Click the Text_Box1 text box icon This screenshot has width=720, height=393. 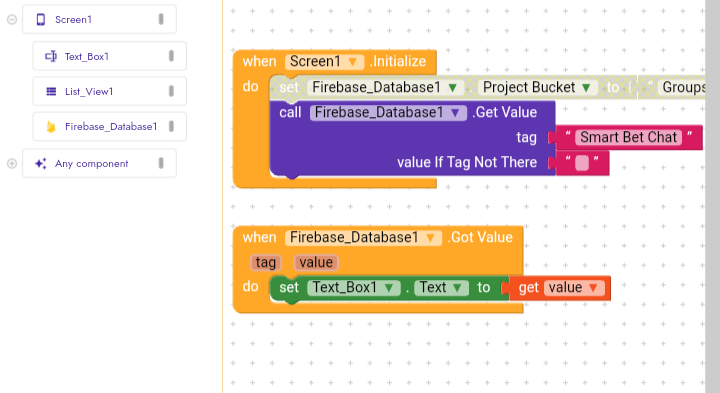51,56
